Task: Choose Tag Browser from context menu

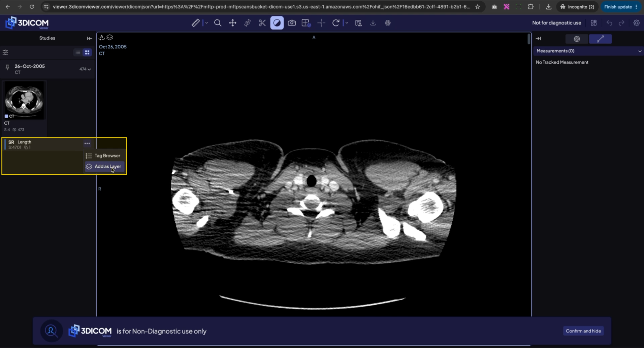Action: pyautogui.click(x=104, y=156)
